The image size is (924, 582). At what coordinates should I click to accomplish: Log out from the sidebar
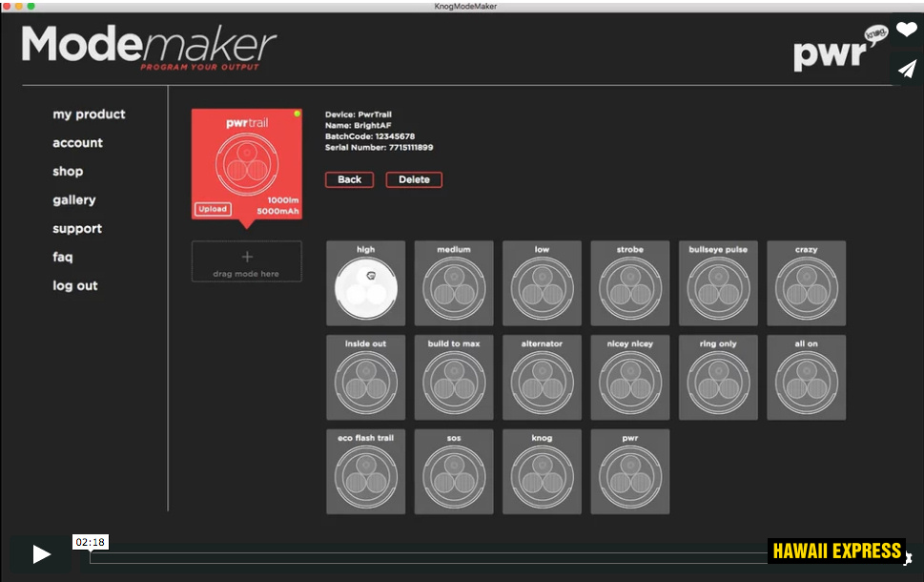pyautogui.click(x=75, y=286)
